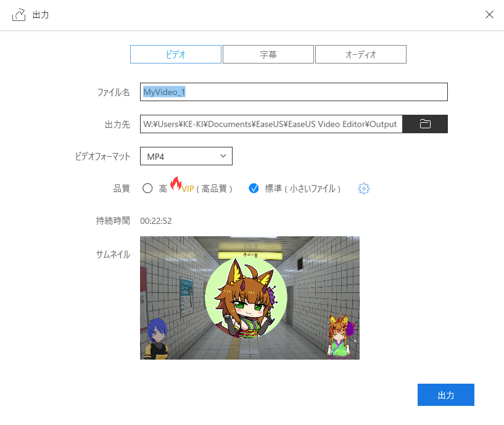Switch to the 字幕 subtitle tab

click(x=268, y=54)
